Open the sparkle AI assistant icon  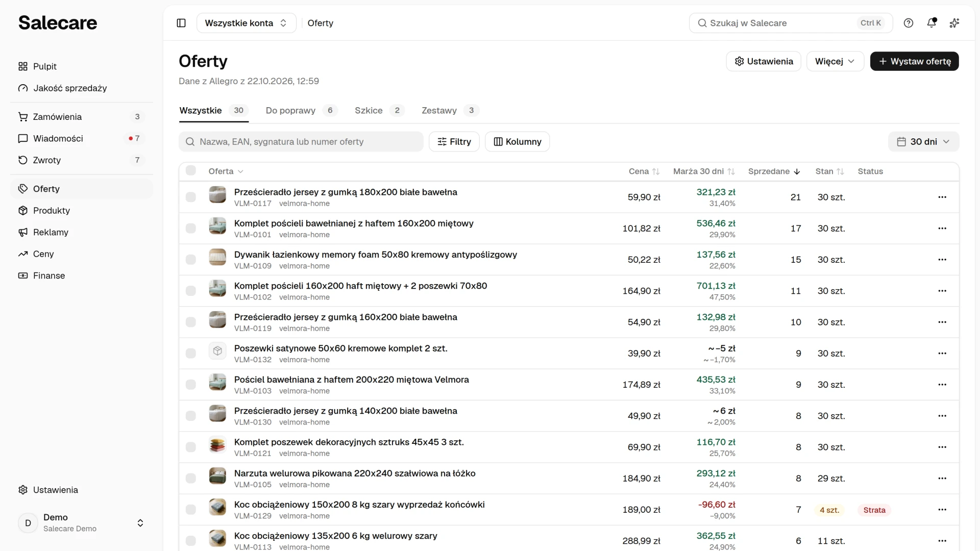[x=954, y=23]
